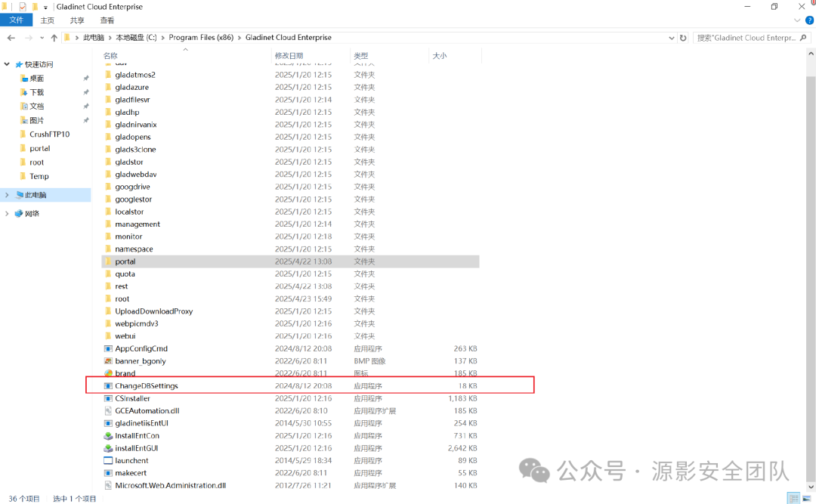Sort by 大小 column header
Image resolution: width=816 pixels, height=504 pixels.
point(439,56)
